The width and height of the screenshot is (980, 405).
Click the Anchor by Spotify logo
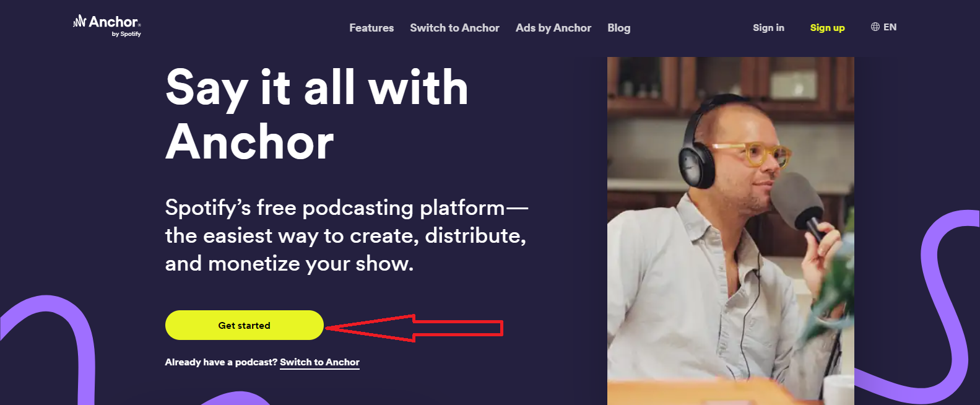click(x=107, y=25)
